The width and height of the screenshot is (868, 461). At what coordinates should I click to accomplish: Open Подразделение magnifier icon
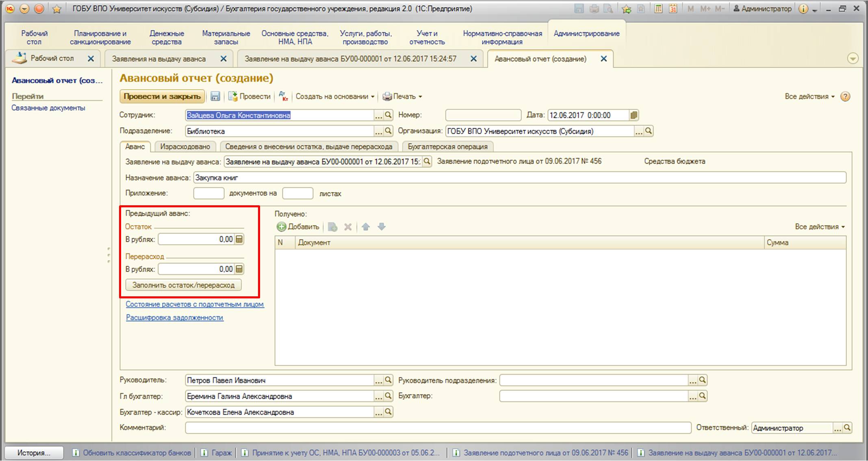click(388, 131)
